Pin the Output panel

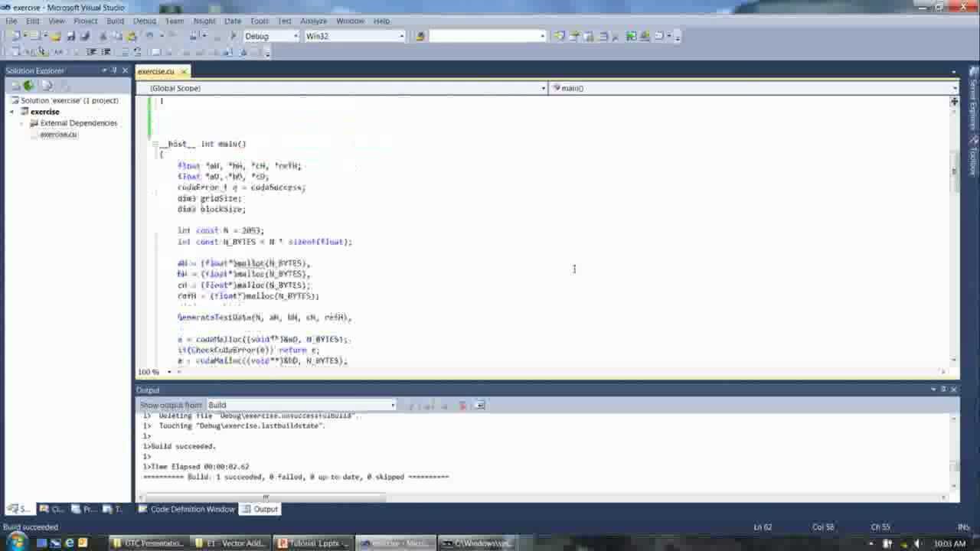pos(943,390)
